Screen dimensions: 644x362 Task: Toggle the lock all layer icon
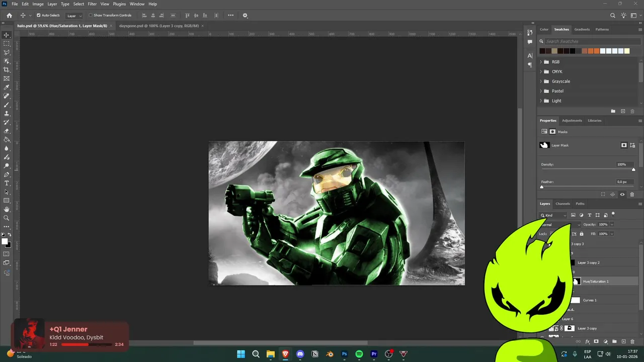click(582, 234)
